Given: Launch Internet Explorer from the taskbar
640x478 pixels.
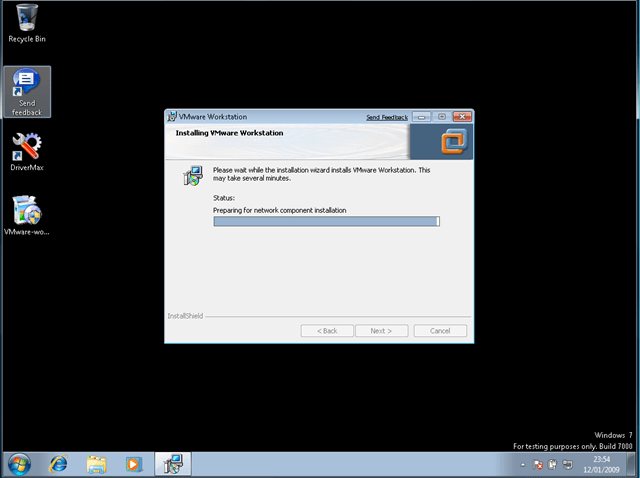Looking at the screenshot, I should [x=58, y=464].
